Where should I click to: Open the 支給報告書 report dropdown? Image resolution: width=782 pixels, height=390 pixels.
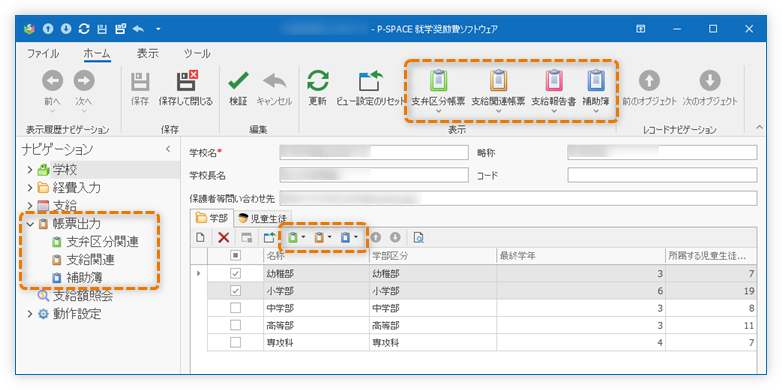(x=553, y=92)
